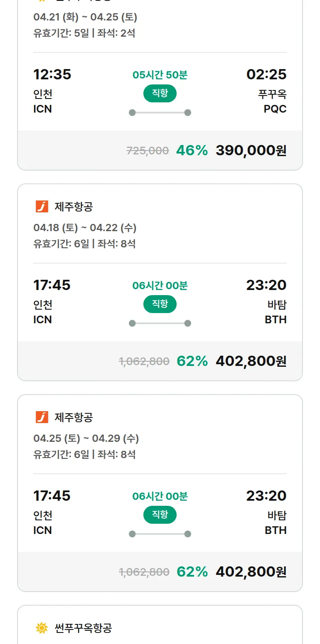This screenshot has height=644, width=320.
Task: Click route line of 04.25 Batam flight
Action: (x=160, y=534)
